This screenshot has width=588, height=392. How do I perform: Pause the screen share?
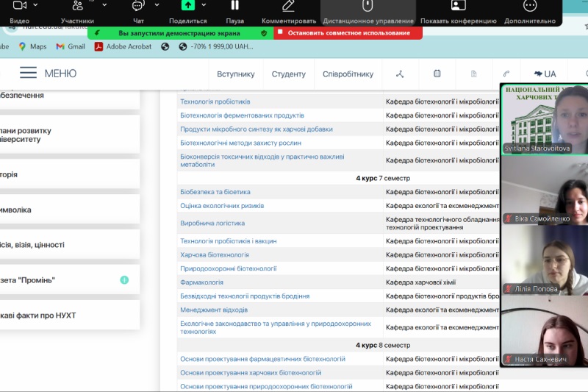coord(235,6)
